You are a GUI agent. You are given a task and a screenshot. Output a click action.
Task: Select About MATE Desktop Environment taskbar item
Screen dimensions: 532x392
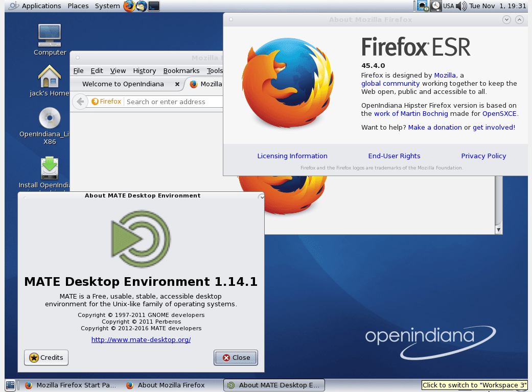[x=274, y=385]
